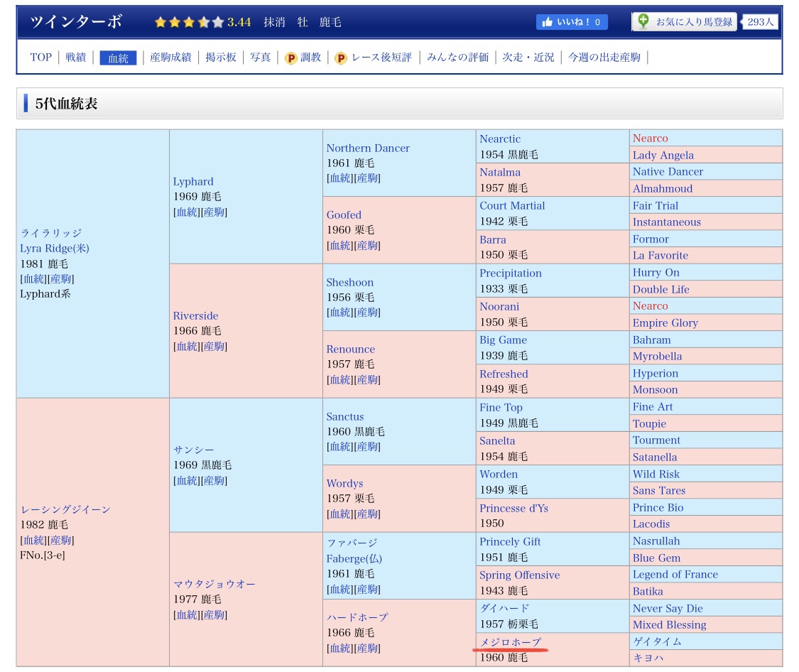The image size is (799, 672).
Task: Open the ダイハード horse link
Action: 504,608
